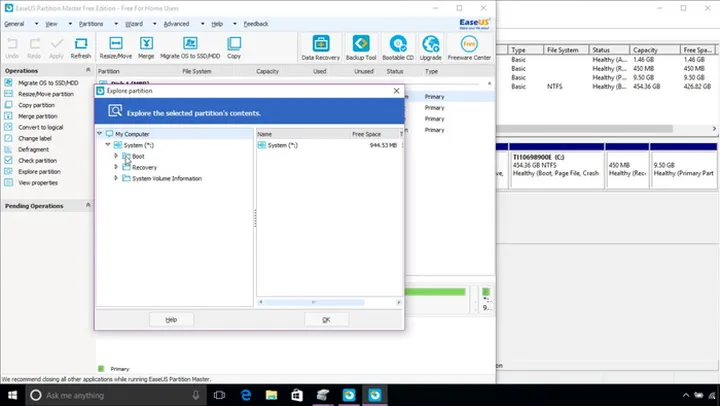Click the Undo toolbar icon
The height and width of the screenshot is (406, 720).
pos(12,48)
